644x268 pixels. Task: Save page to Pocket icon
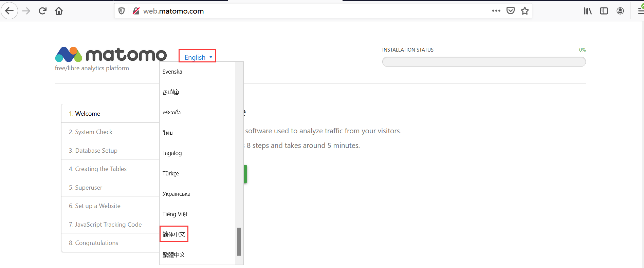tap(510, 11)
